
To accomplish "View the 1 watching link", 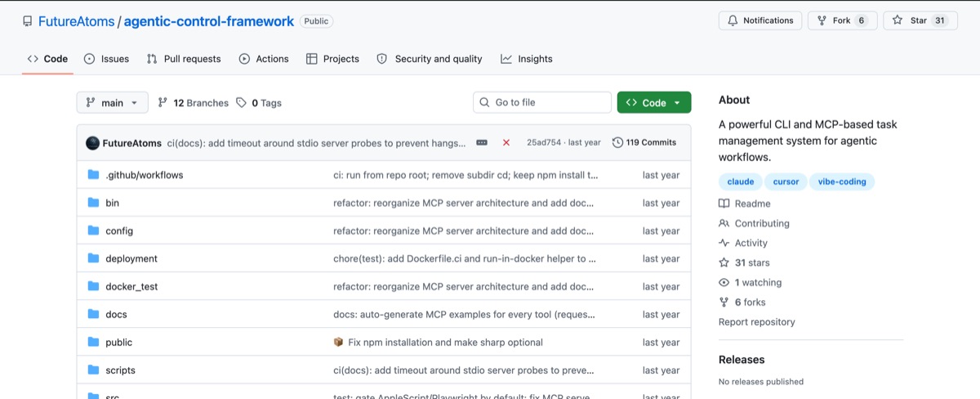I will (x=750, y=282).
